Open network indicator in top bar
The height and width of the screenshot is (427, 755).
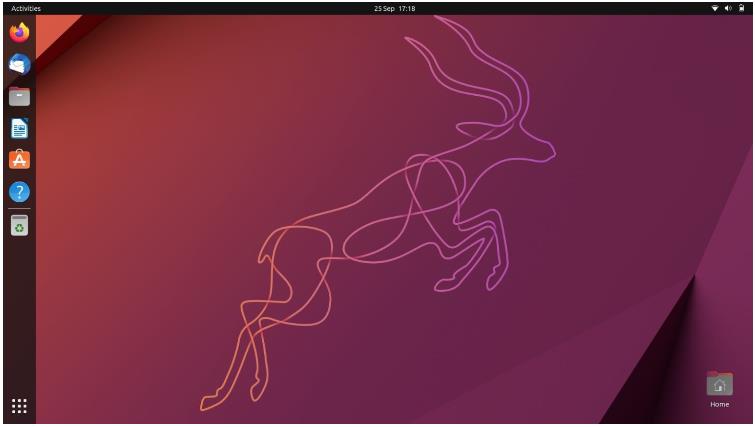(x=715, y=8)
